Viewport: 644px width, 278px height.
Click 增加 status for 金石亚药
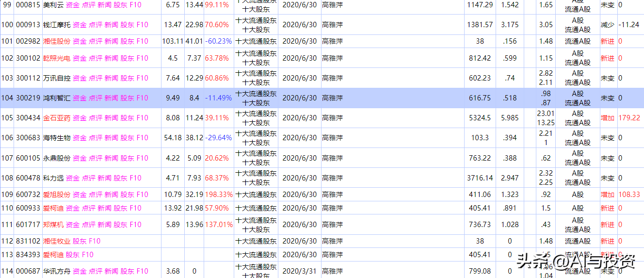pos(608,118)
